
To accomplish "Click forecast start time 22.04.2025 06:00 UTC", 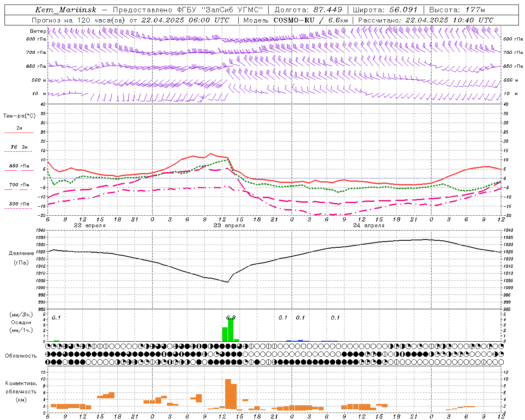I will (185, 20).
